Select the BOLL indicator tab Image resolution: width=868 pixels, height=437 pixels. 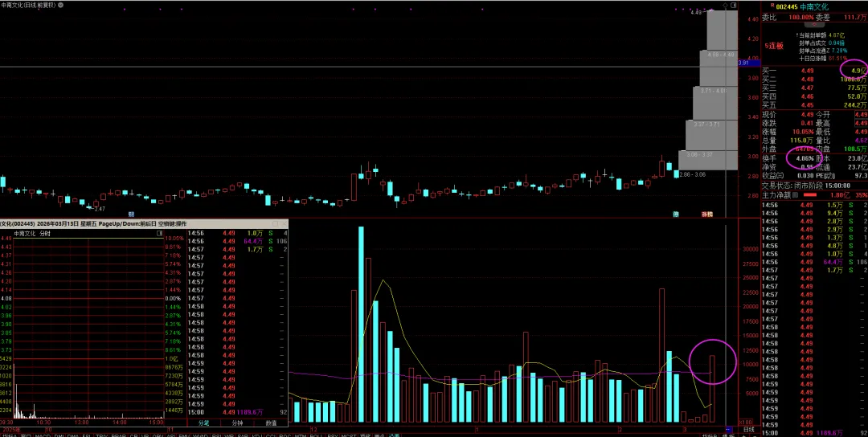316,435
